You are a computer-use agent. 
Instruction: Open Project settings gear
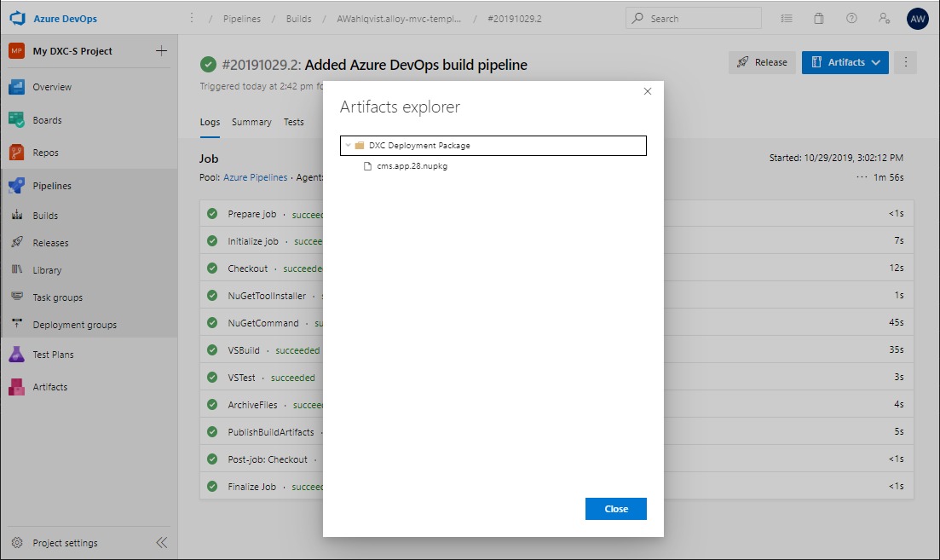[x=17, y=543]
